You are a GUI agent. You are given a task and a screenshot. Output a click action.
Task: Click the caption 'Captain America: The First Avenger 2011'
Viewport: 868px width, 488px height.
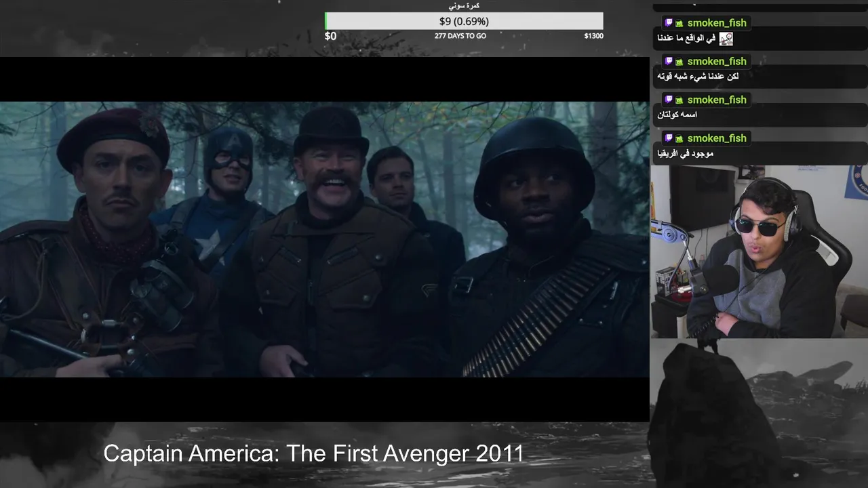(313, 453)
